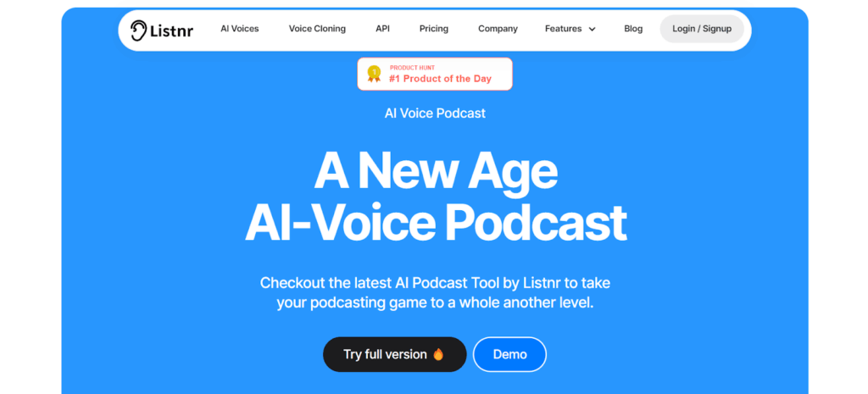Click the flame icon on Try full version
Viewport: 868px width, 394px height.
click(x=438, y=354)
